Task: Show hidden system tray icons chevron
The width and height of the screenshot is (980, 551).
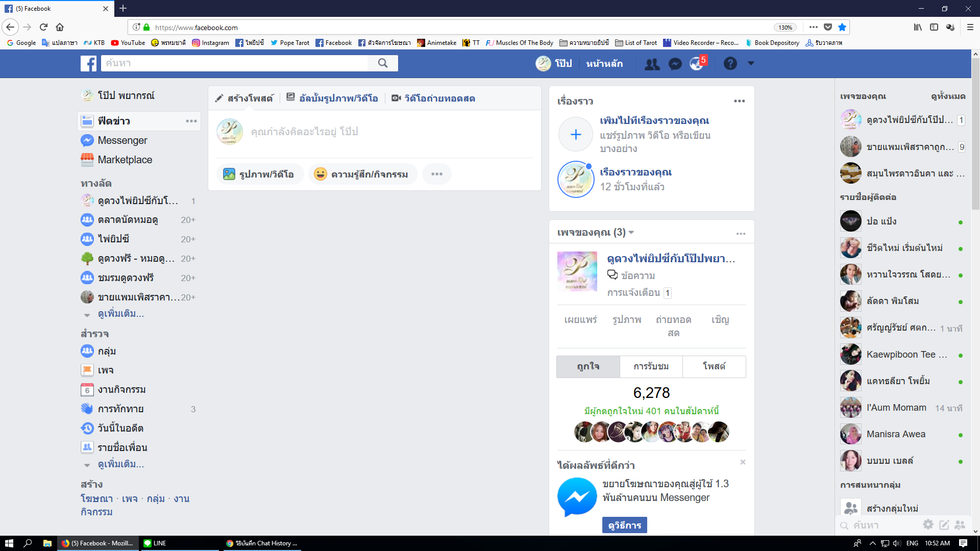Action: tap(872, 543)
